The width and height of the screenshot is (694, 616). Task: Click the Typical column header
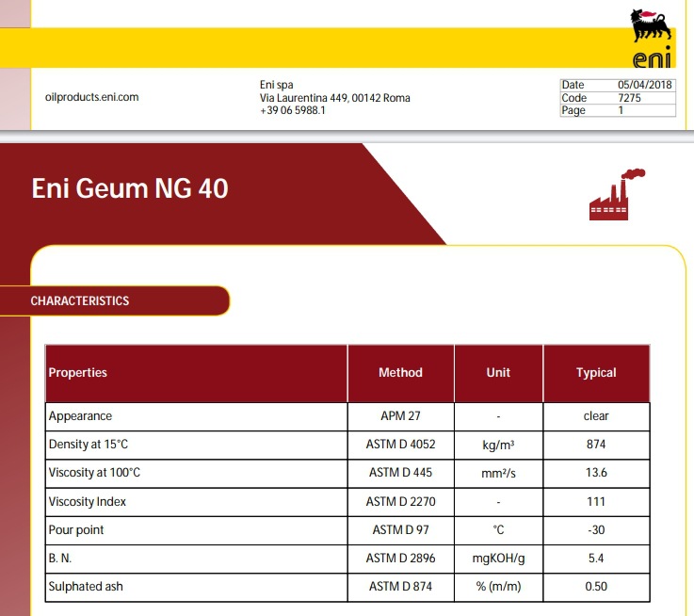(596, 373)
